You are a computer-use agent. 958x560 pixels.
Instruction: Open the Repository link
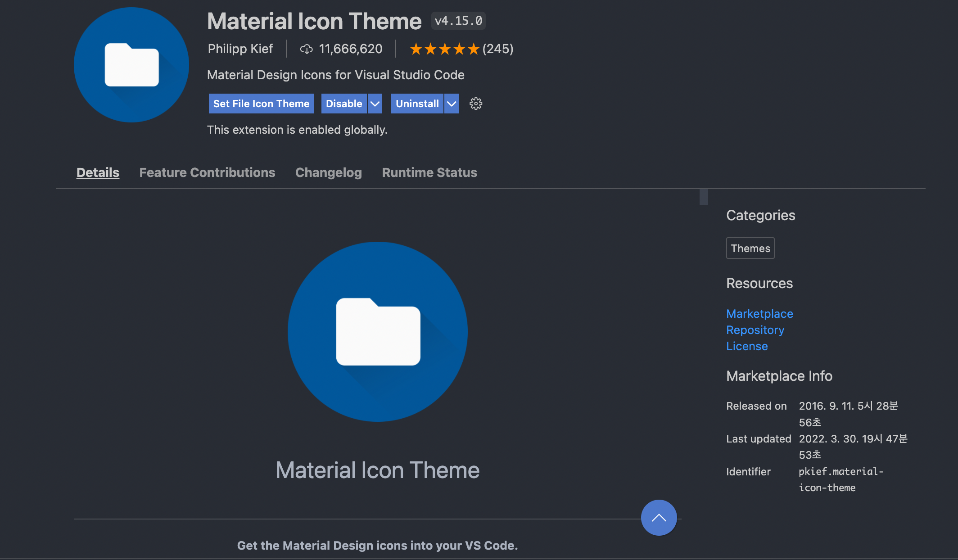[x=755, y=330]
